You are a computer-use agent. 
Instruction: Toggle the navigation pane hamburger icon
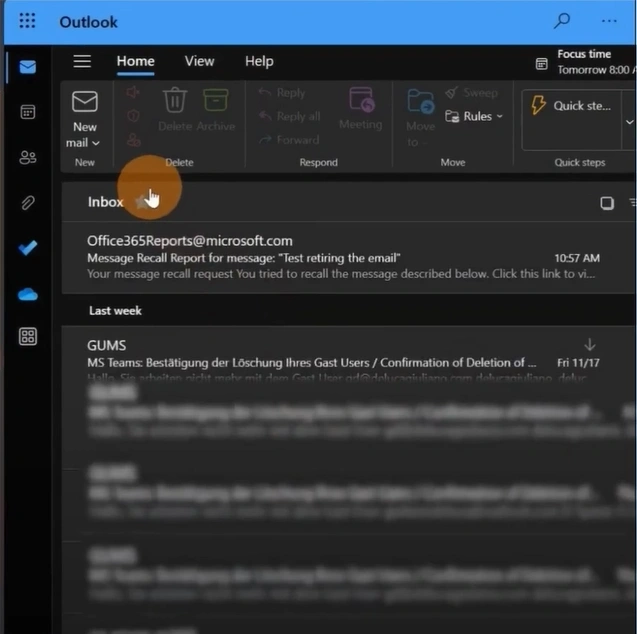click(x=82, y=62)
